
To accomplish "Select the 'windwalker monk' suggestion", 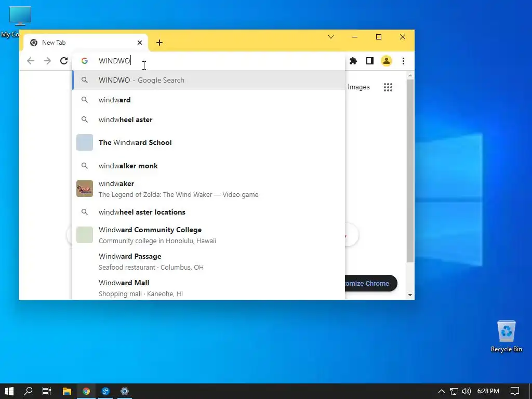I will click(x=209, y=166).
